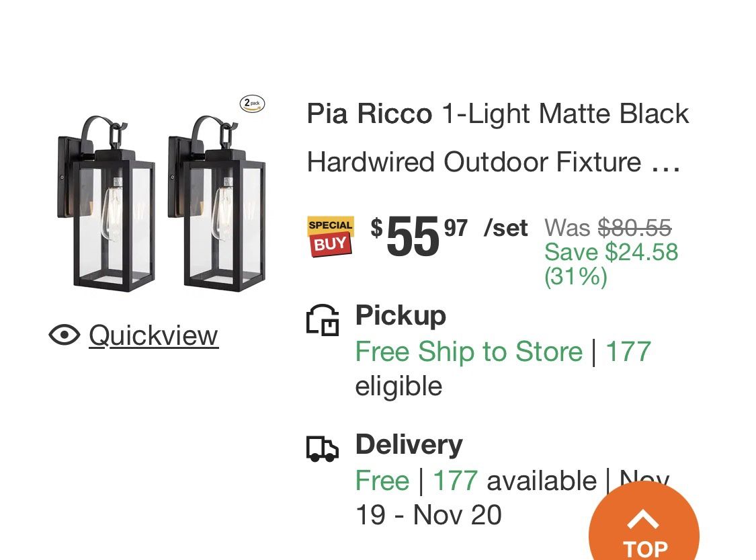Click the Save $24.58 (31%) text

(x=610, y=264)
